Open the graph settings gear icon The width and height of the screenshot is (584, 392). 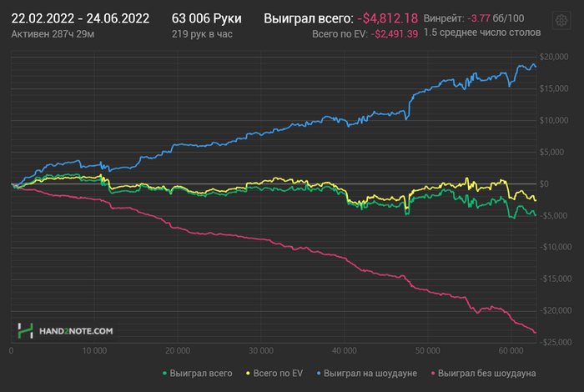pyautogui.click(x=561, y=20)
